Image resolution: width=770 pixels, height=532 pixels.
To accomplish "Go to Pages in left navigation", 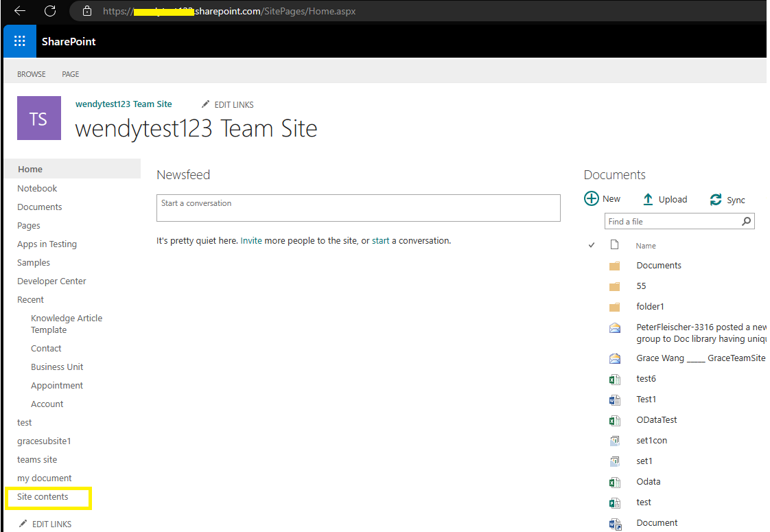I will click(x=29, y=225).
